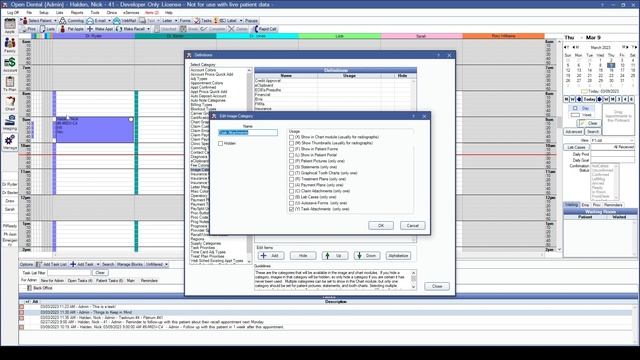
Task: Open the Lists menu
Action: 60,13
